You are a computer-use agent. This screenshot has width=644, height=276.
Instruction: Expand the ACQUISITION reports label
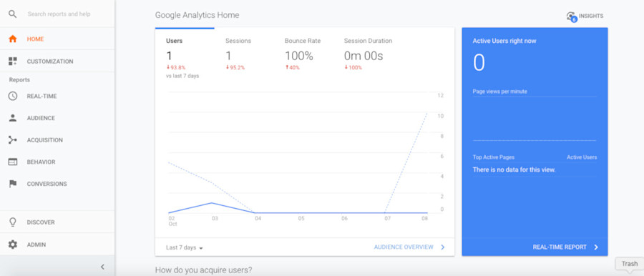(x=45, y=140)
